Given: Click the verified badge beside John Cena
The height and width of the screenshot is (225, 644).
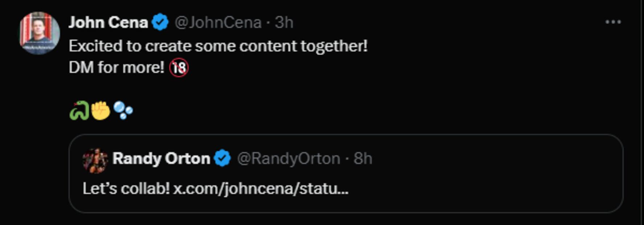Looking at the screenshot, I should [x=160, y=22].
